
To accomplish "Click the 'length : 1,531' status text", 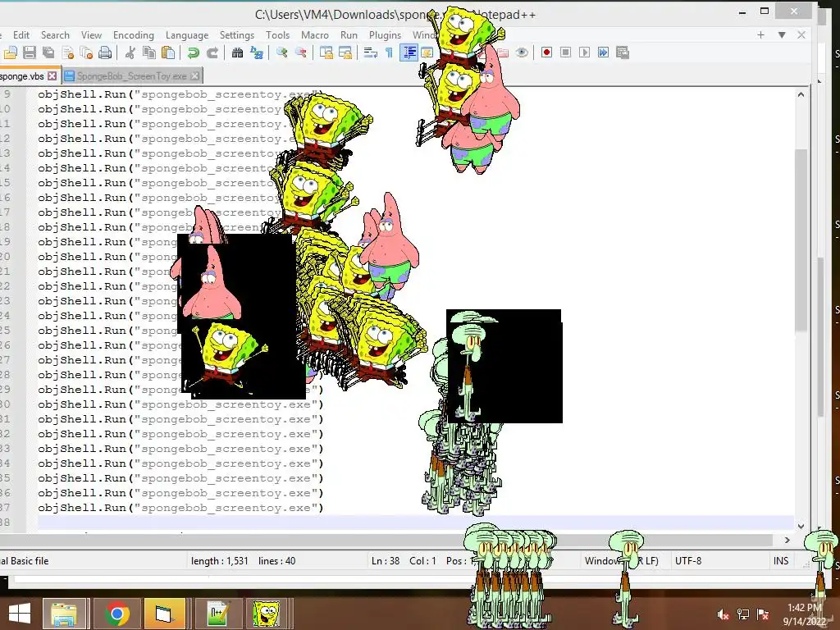I will pos(220,561).
